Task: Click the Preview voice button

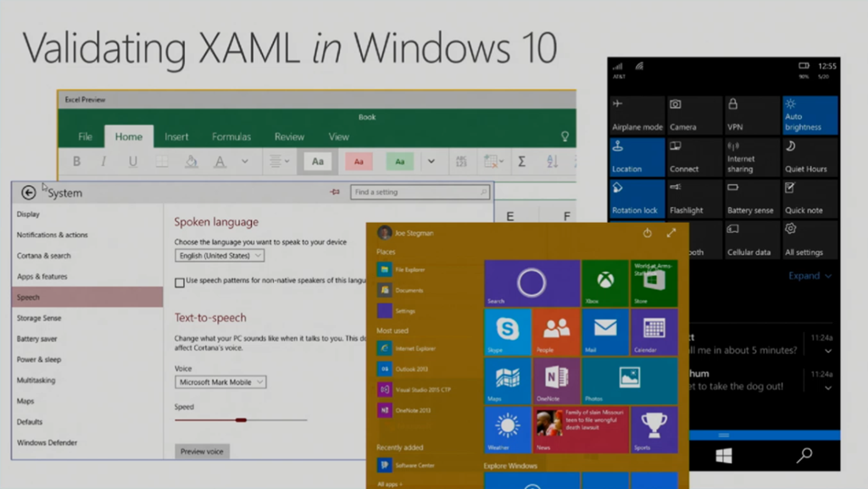Action: (x=202, y=452)
